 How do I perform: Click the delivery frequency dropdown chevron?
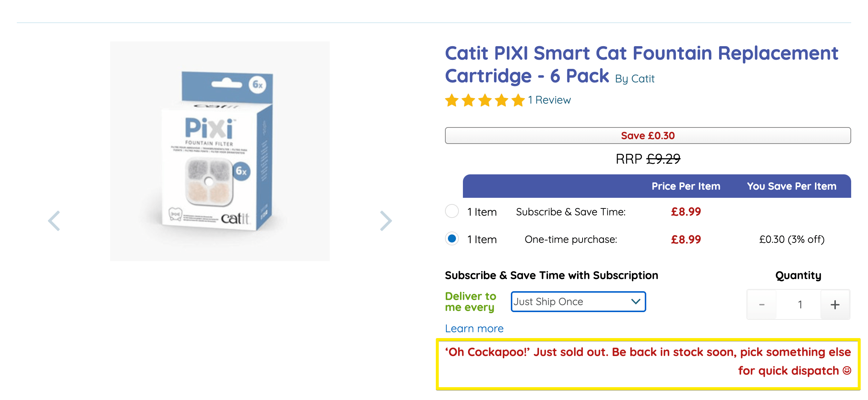636,302
